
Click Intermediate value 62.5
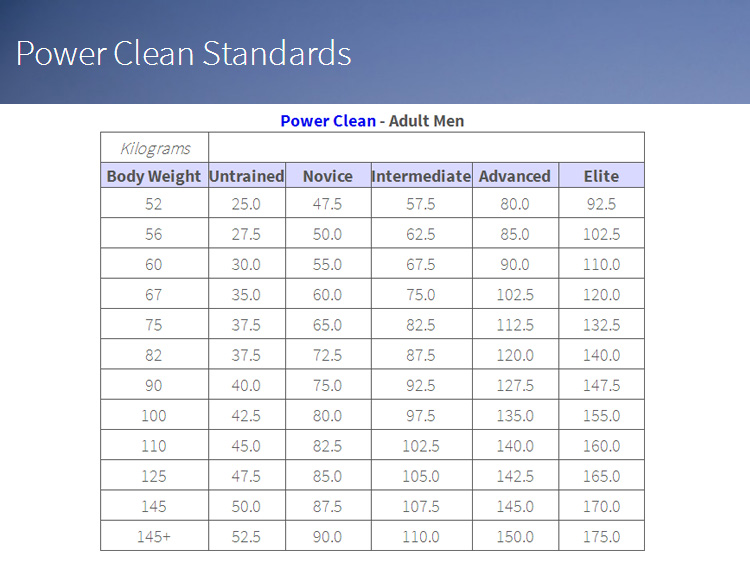[x=421, y=234]
